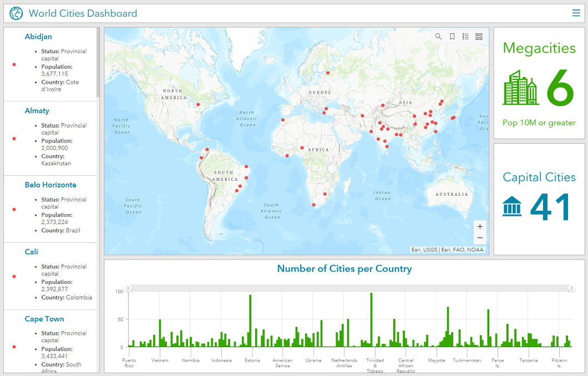Click the red dot beside Cape Town
The height and width of the screenshot is (376, 588).
(14, 347)
